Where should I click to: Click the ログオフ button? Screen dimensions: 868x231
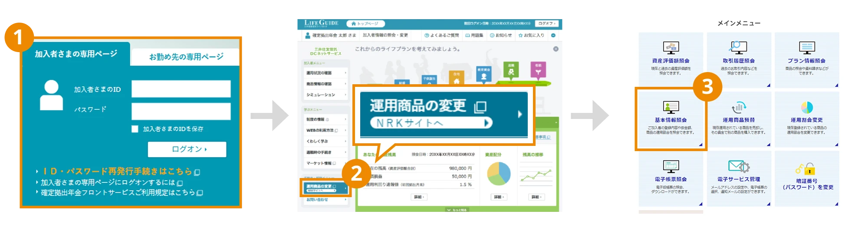click(546, 23)
